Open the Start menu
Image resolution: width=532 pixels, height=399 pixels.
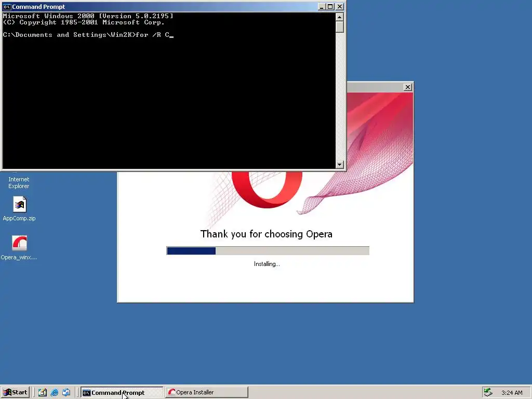(15, 392)
